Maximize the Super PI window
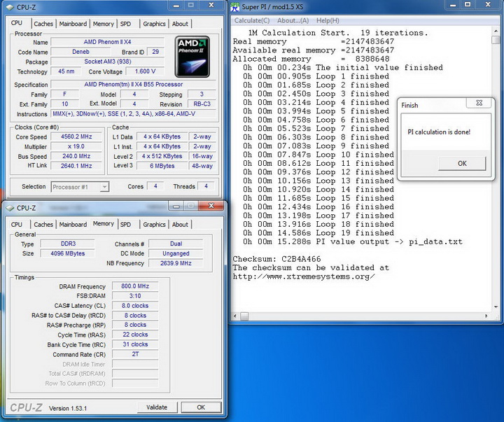The height and width of the screenshot is (422, 504). [468, 5]
